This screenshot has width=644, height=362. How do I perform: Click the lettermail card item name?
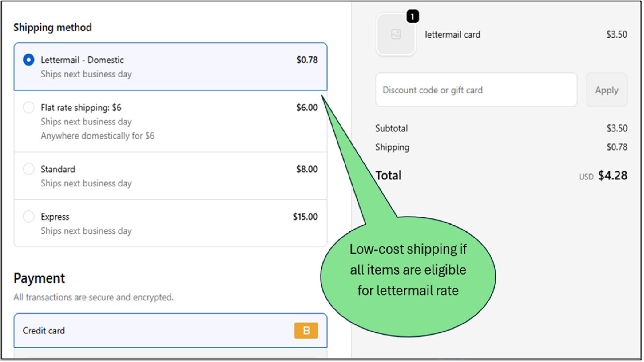pyautogui.click(x=452, y=35)
